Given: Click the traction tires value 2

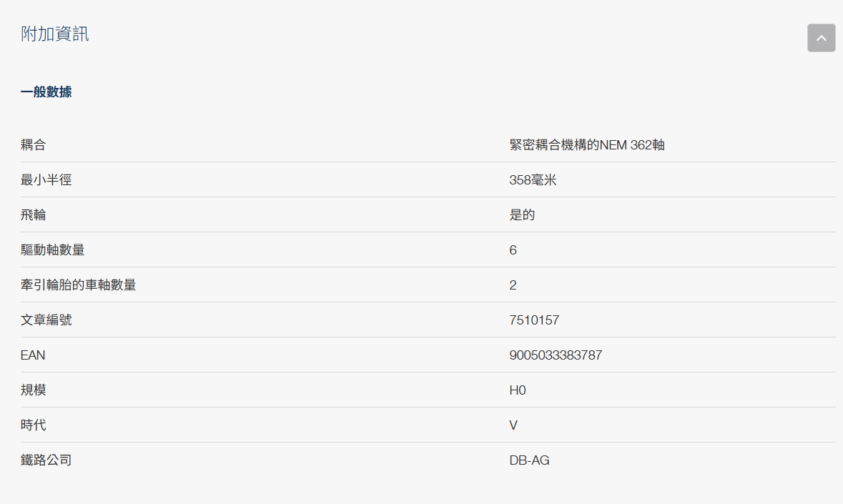Looking at the screenshot, I should point(513,285).
